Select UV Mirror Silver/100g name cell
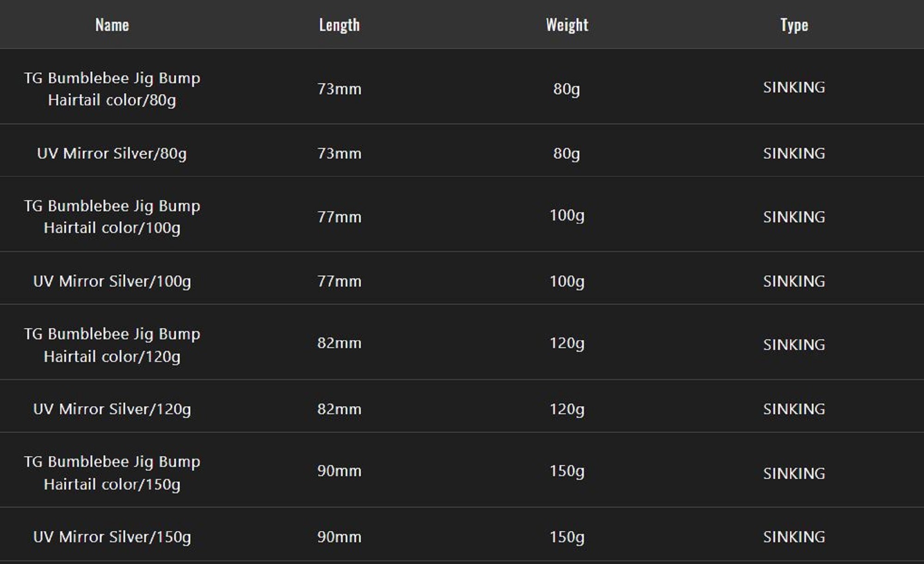 (112, 281)
